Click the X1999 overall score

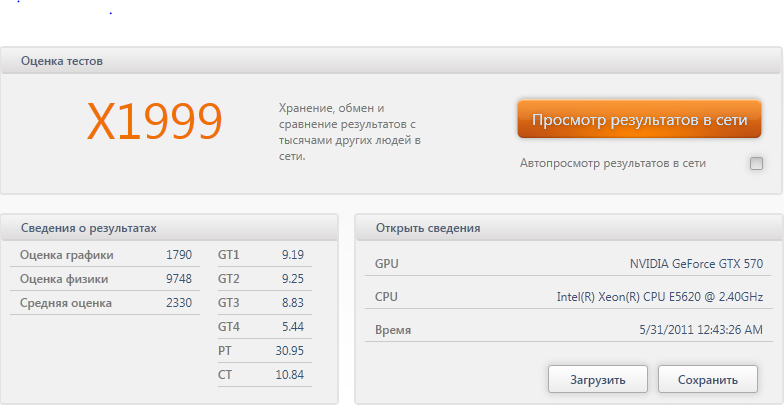click(x=154, y=122)
